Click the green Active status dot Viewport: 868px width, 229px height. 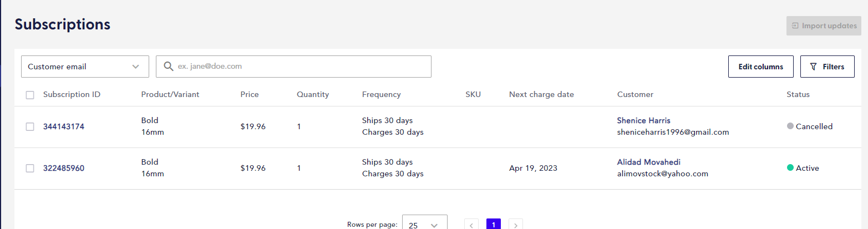point(790,167)
